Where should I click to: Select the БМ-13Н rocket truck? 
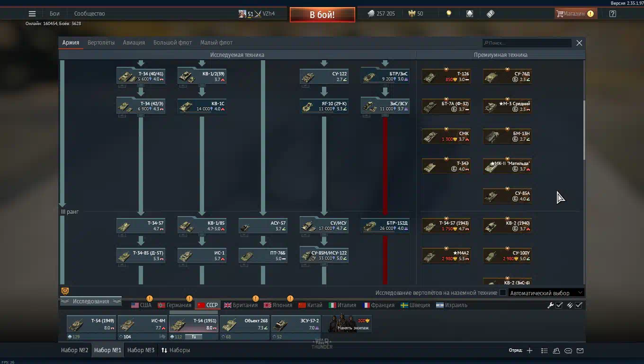click(x=507, y=136)
